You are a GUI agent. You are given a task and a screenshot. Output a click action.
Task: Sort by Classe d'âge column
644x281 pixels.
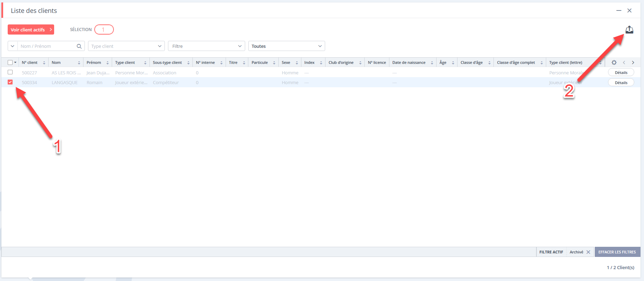tap(489, 63)
